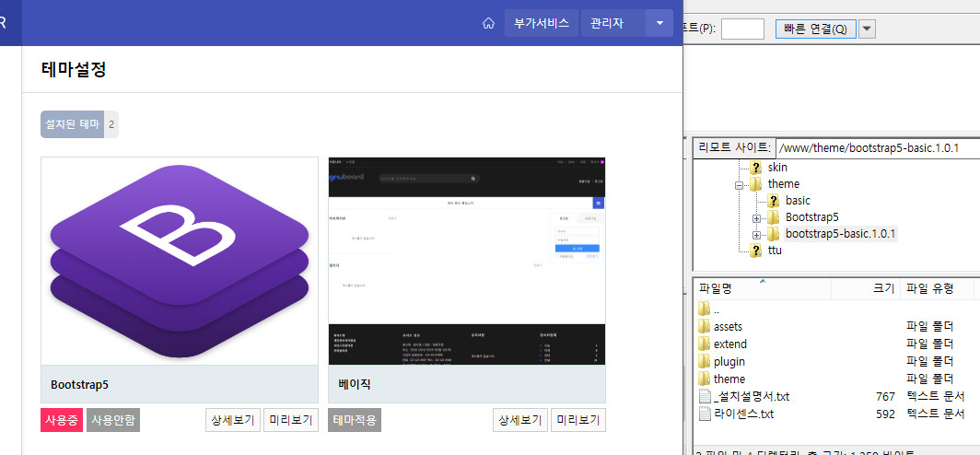
Task: Apply the 베이직 theme with 테마적용
Action: (x=355, y=420)
